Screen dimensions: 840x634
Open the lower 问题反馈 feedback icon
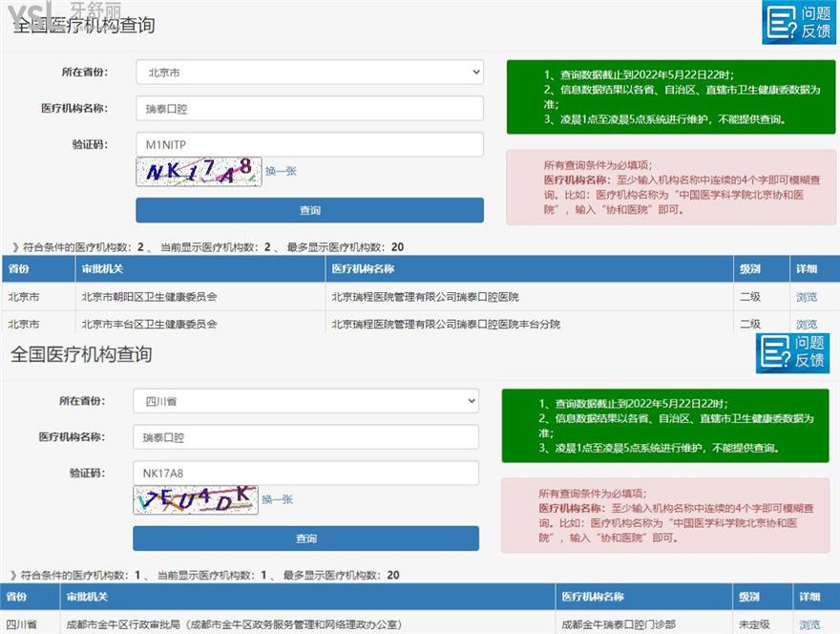pyautogui.click(x=793, y=352)
